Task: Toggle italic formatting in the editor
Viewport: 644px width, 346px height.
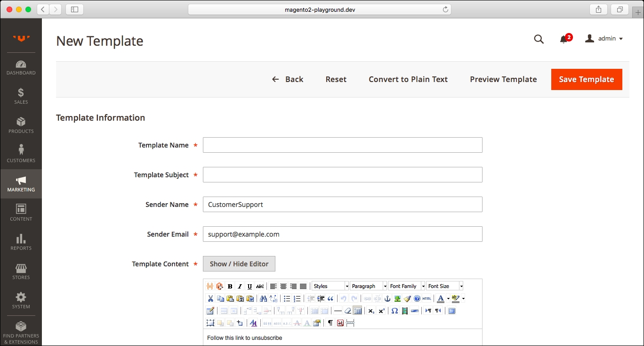Action: click(x=240, y=286)
